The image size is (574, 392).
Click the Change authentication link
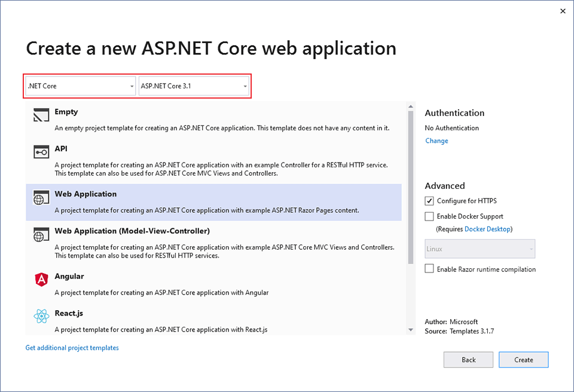(436, 140)
